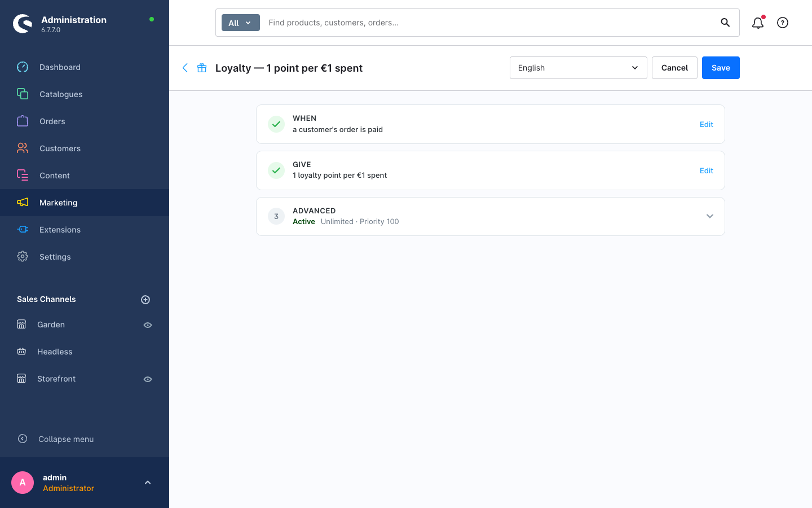812x508 pixels.
Task: Open the Dashboard menu item
Action: [x=85, y=67]
